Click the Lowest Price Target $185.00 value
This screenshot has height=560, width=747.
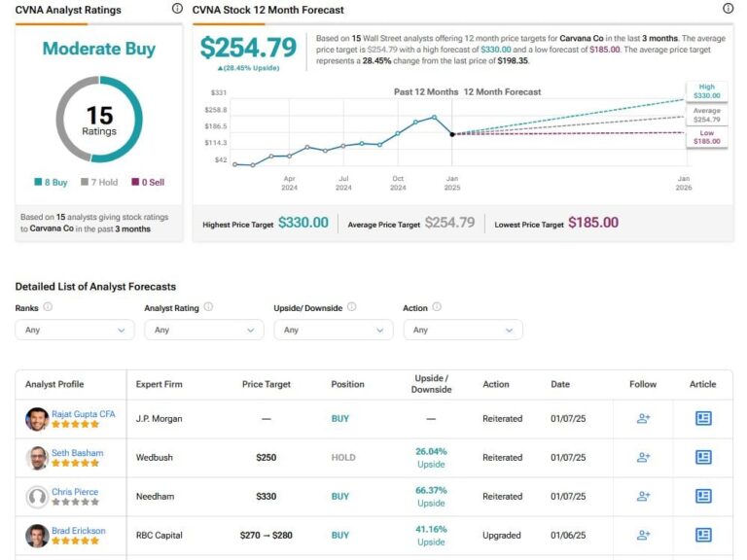593,223
